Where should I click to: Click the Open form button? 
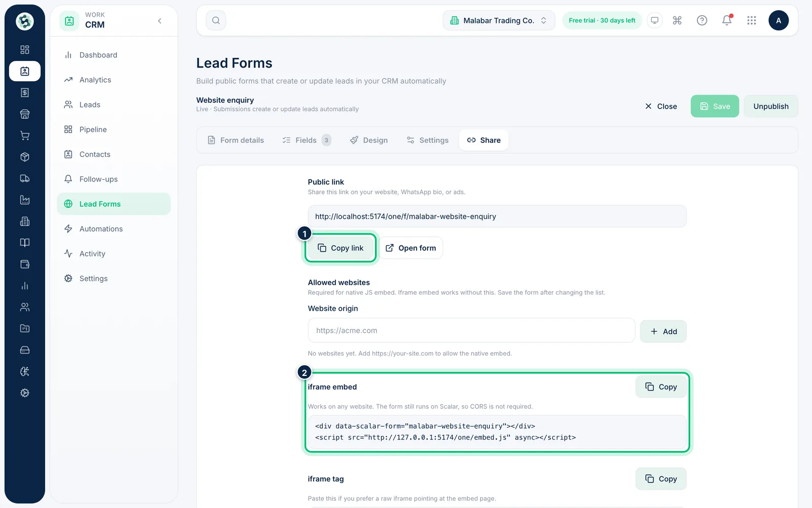click(411, 248)
